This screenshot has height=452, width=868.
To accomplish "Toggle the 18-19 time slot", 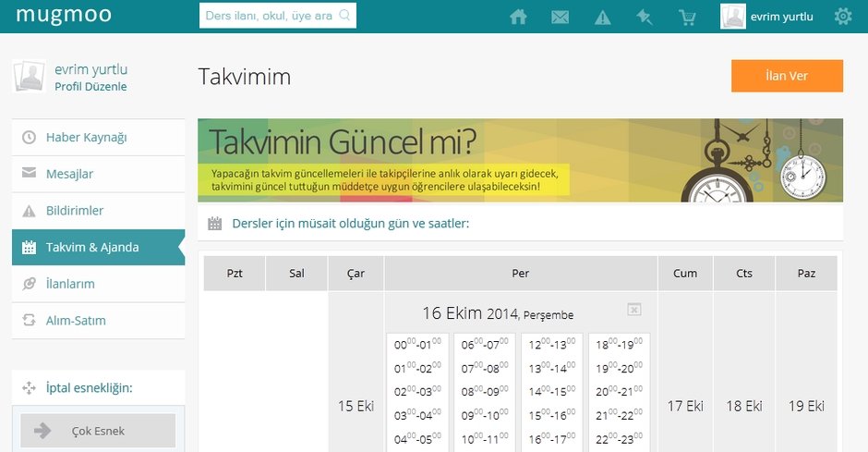I will 619,345.
